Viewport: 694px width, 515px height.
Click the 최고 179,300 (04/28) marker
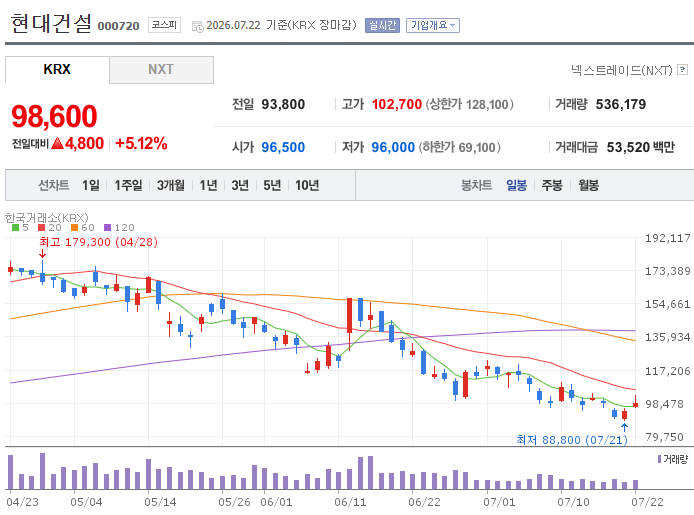coord(98,242)
